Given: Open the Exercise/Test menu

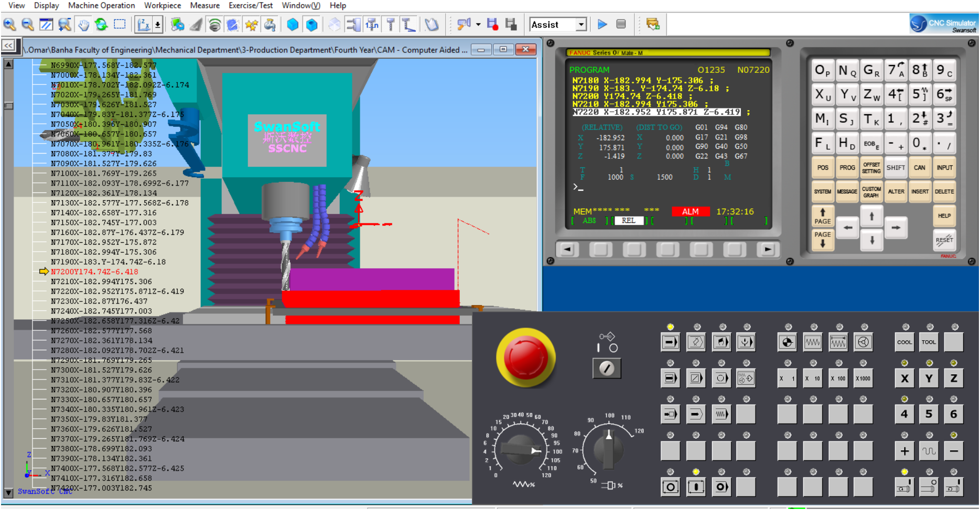Looking at the screenshot, I should 251,5.
